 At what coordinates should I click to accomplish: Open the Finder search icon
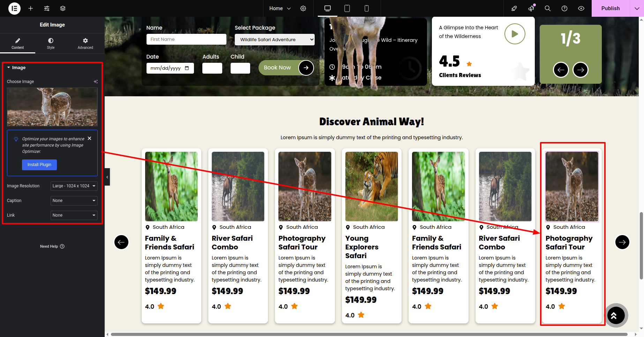point(548,8)
